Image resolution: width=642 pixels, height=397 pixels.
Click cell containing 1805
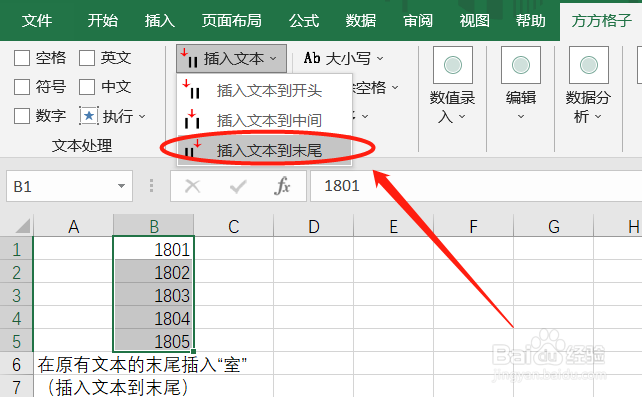(x=154, y=340)
